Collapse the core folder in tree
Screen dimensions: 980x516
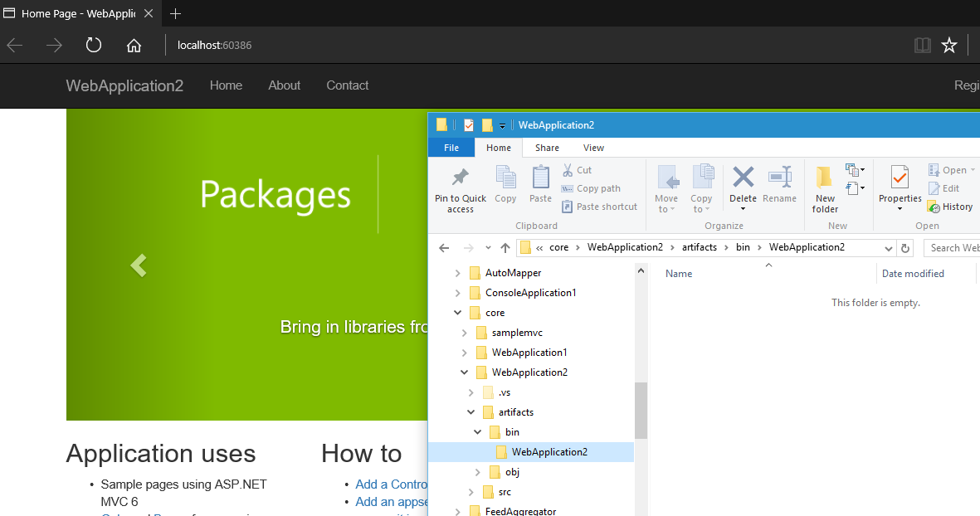coord(457,313)
